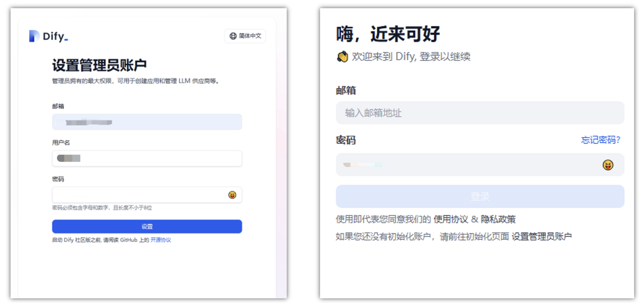Open the 简体中文 language selector

click(245, 36)
